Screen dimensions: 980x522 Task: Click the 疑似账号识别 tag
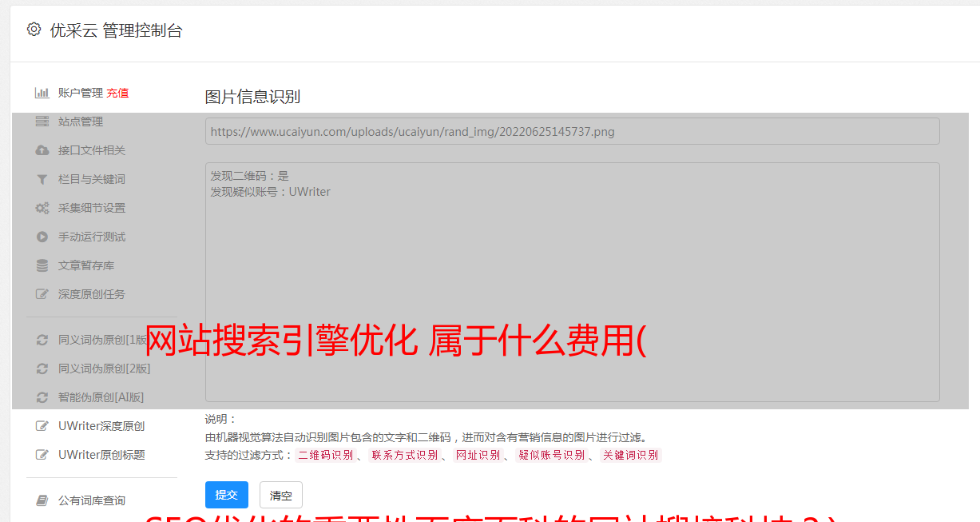(551, 455)
